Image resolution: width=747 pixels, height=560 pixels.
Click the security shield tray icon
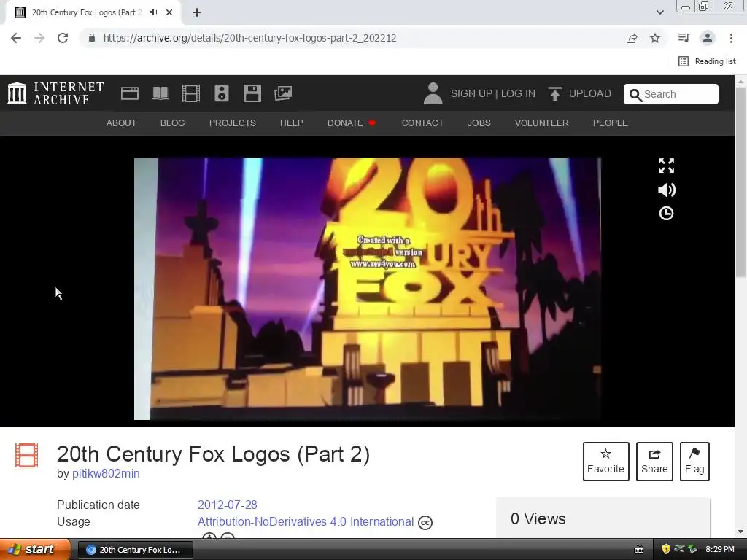pos(666,550)
